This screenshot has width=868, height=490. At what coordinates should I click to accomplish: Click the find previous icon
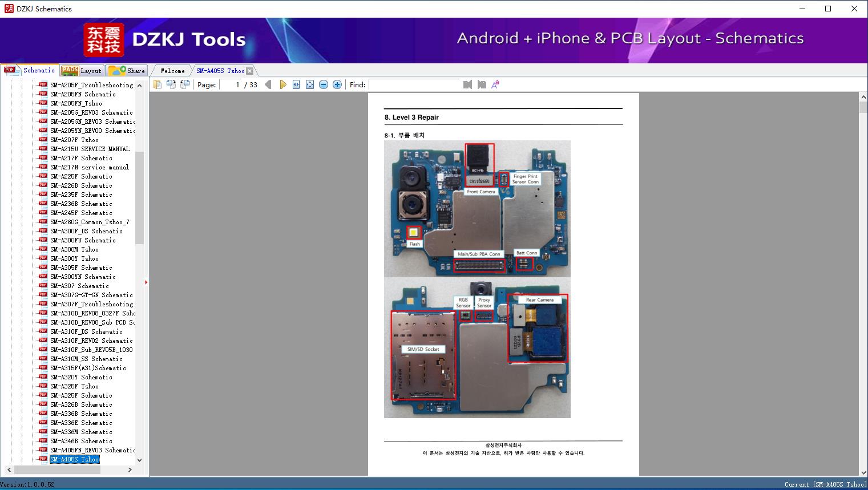point(468,84)
